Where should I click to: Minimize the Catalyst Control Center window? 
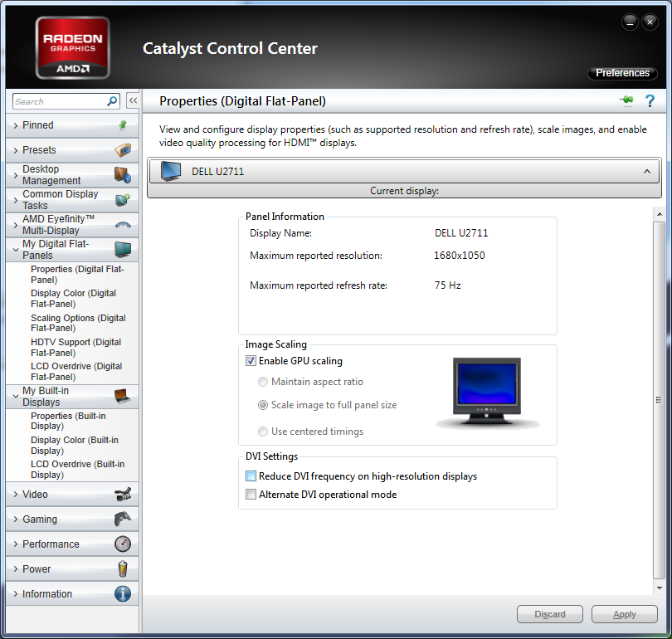click(x=630, y=22)
